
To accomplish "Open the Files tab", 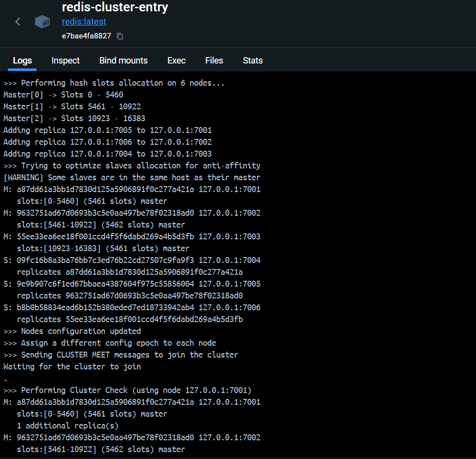I will (214, 61).
